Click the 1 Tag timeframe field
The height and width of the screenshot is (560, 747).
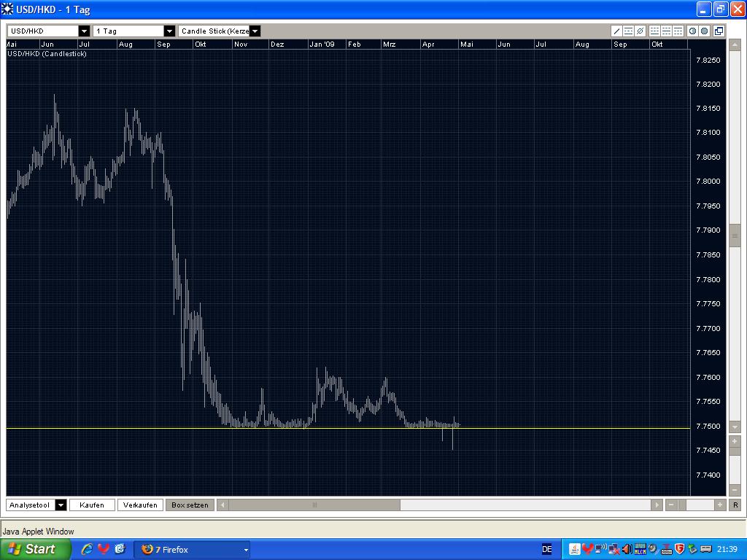coord(128,31)
